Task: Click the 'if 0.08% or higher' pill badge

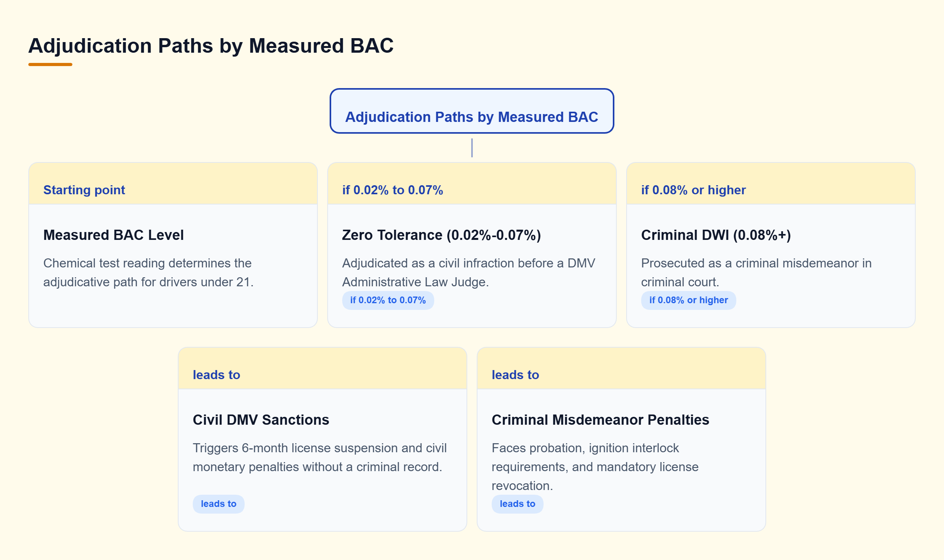Action: (688, 300)
